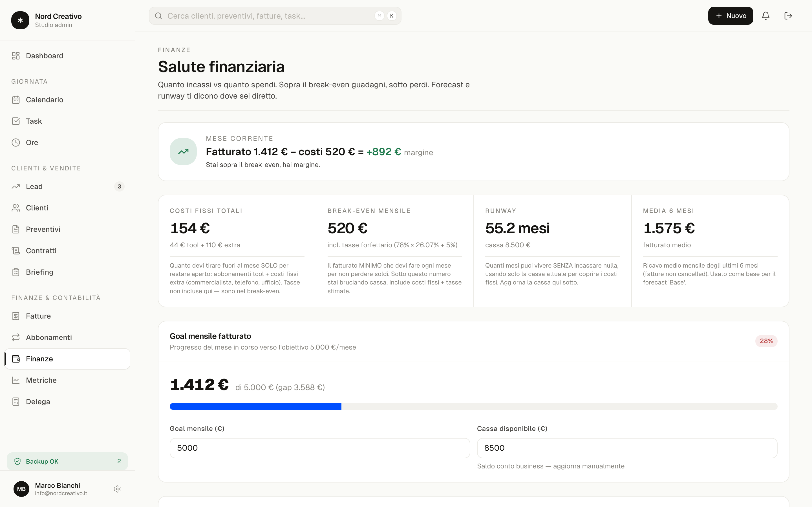Click the search clienti, preventivi field

pyautogui.click(x=275, y=16)
